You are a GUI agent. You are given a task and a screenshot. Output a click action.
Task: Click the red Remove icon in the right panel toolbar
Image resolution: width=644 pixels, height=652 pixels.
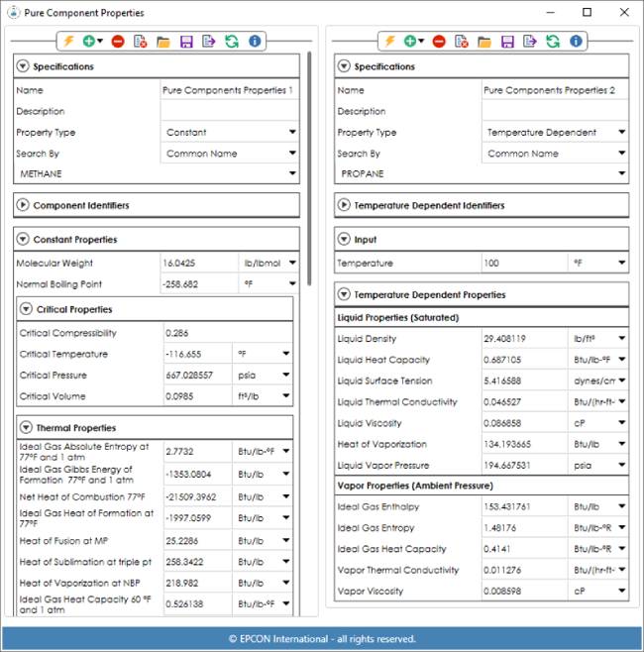pyautogui.click(x=439, y=42)
